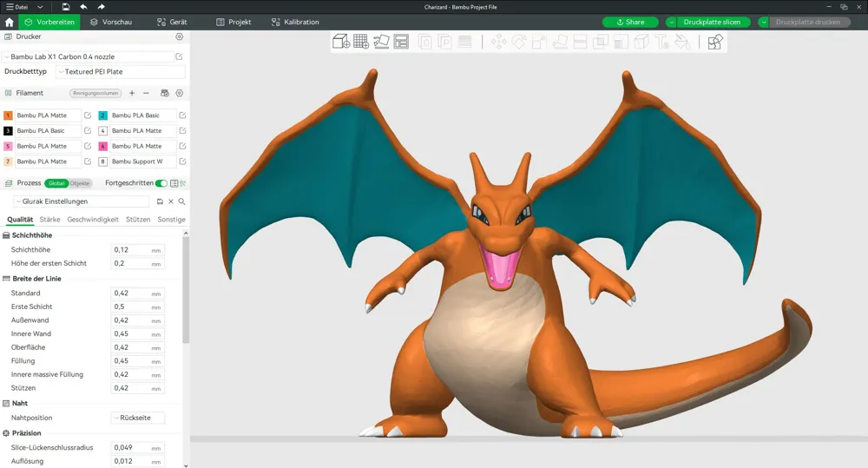Click the settings panel vertical scrollbar
868x468 pixels.
(186, 288)
